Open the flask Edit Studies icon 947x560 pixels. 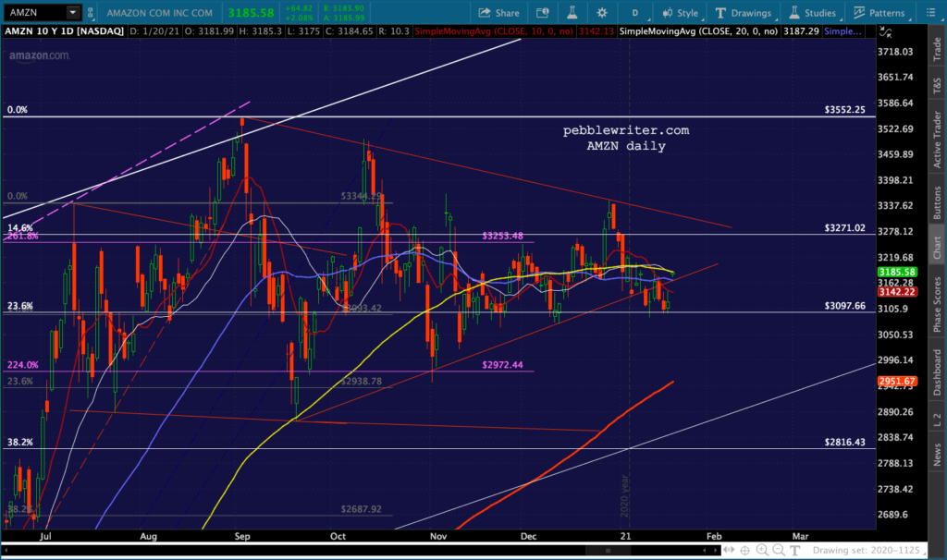click(x=572, y=13)
